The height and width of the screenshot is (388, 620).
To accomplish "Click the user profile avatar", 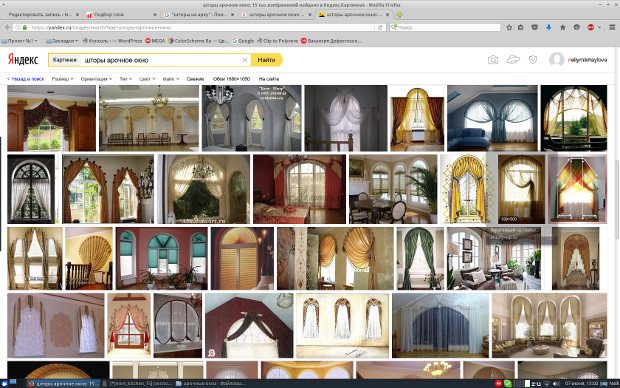I will pos(556,60).
